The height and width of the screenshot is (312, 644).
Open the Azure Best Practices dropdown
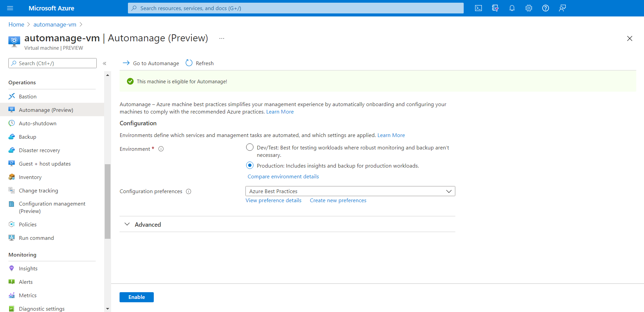[350, 191]
